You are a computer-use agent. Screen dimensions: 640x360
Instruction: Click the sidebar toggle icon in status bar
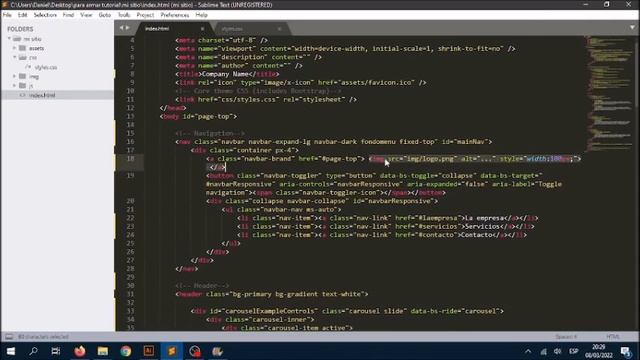pyautogui.click(x=9, y=337)
